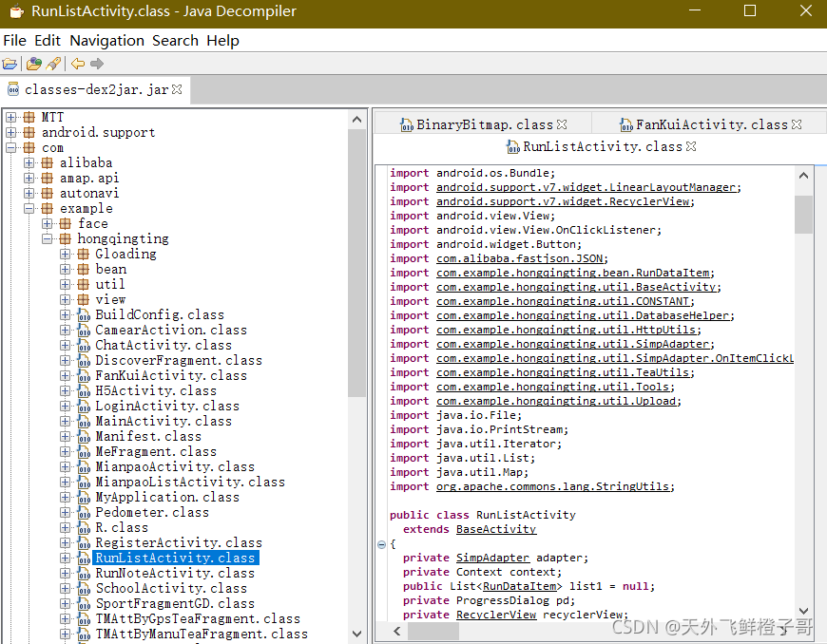Open the File menu
Viewport: 827px width, 644px height.
coord(15,41)
